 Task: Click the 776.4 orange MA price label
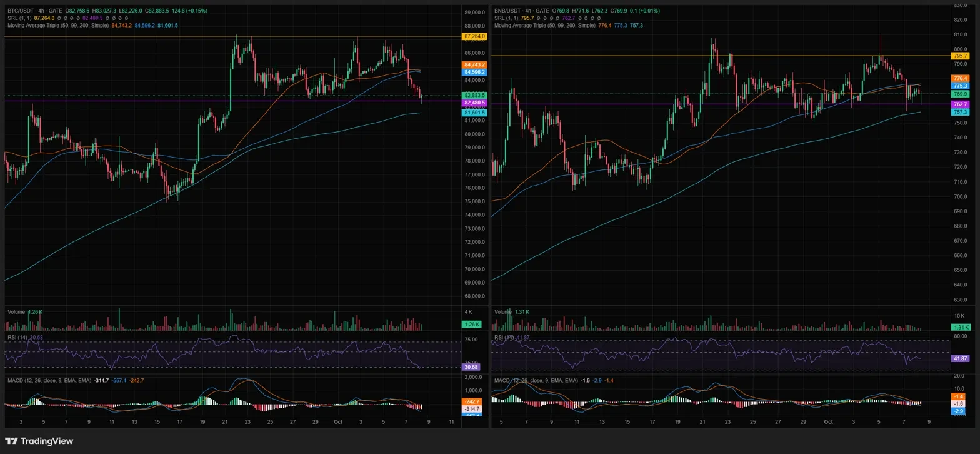pyautogui.click(x=959, y=78)
